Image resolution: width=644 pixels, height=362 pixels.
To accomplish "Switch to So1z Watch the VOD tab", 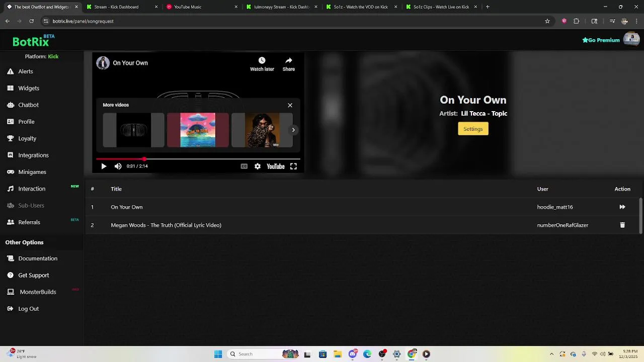I will pos(361,7).
